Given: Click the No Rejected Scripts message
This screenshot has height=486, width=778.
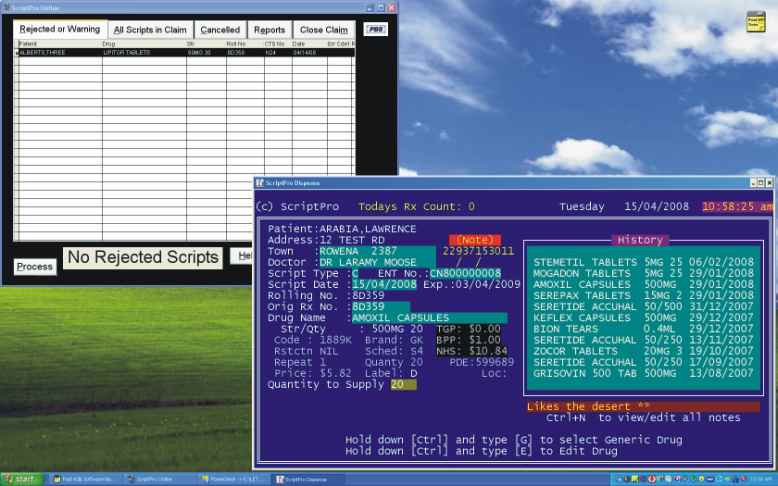Looking at the screenshot, I should pos(143,257).
